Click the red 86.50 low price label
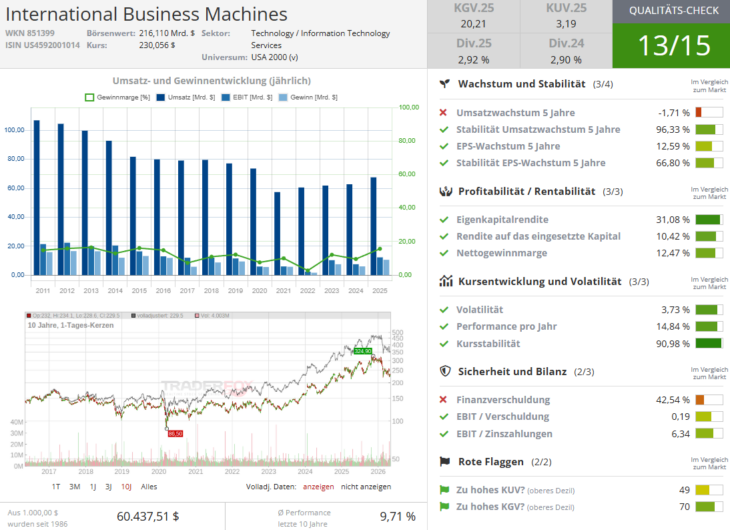The width and height of the screenshot is (730, 530). (x=176, y=434)
